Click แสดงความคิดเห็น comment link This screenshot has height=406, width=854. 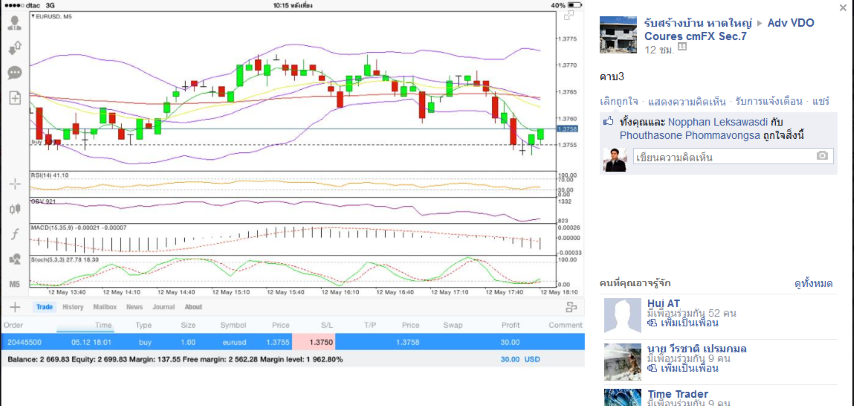[x=687, y=101]
